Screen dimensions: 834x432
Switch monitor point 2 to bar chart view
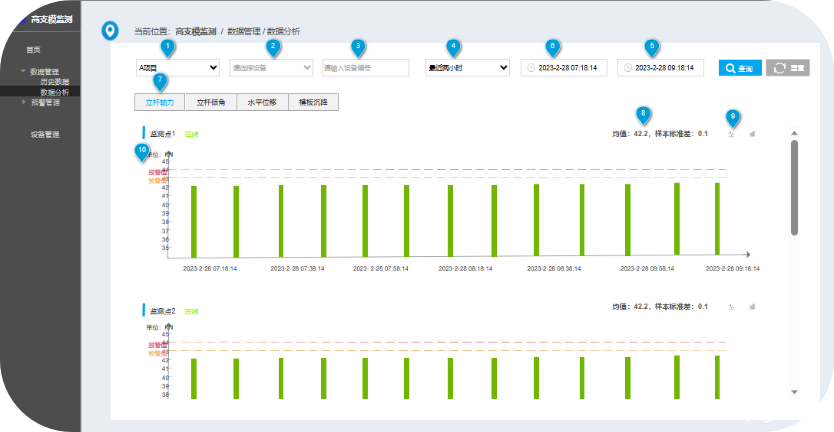(x=752, y=307)
